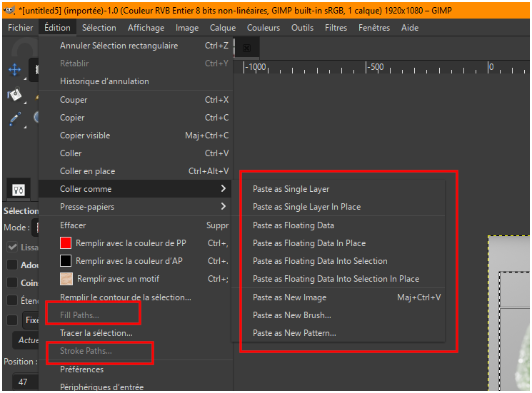Toggle the Étendre depuis le centre checkbox
The height and width of the screenshot is (393, 532).
pyautogui.click(x=13, y=302)
